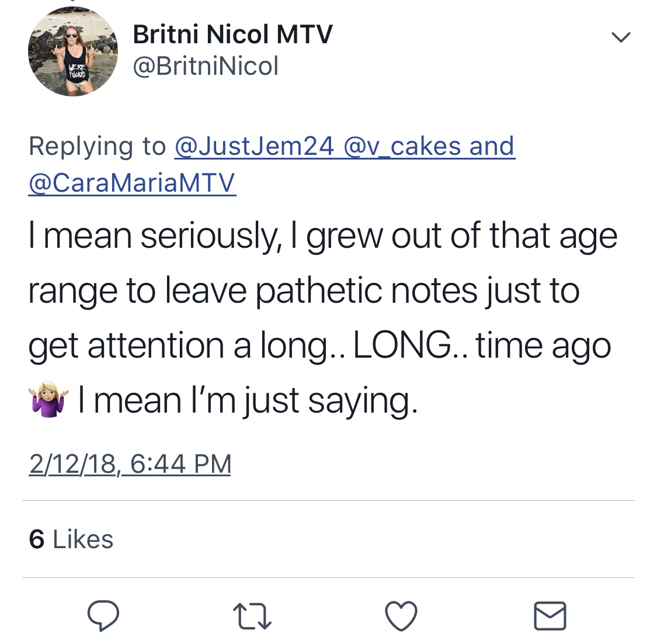Tap the reply speech bubble icon
657x644 pixels.
[103, 615]
